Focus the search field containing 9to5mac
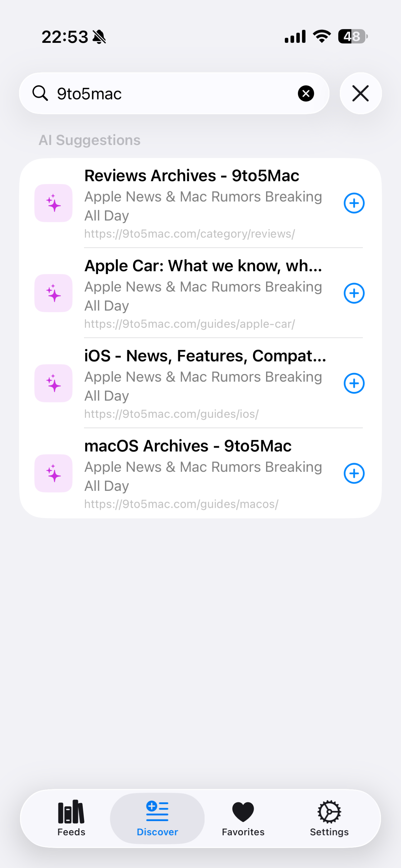The image size is (401, 868). 174,93
